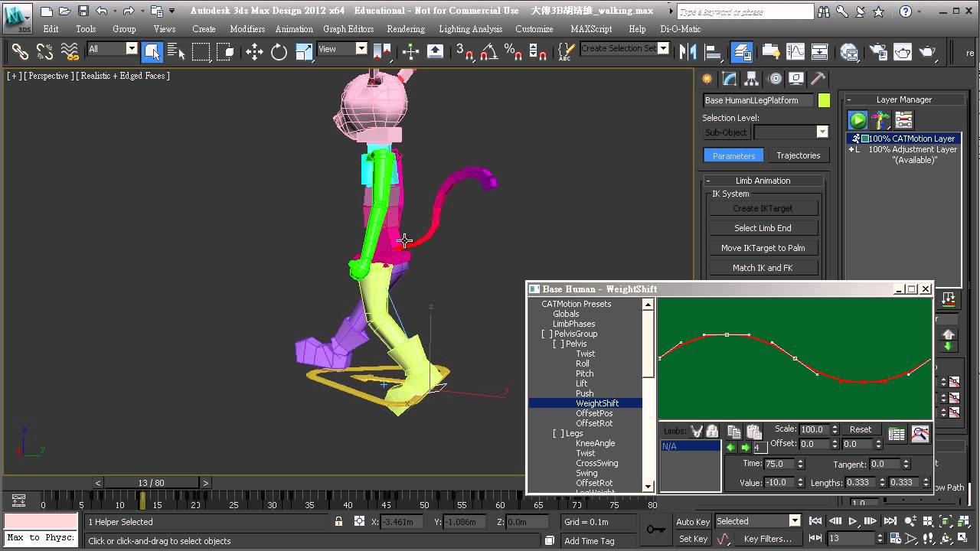
Task: Click Set Key button
Action: click(x=693, y=539)
